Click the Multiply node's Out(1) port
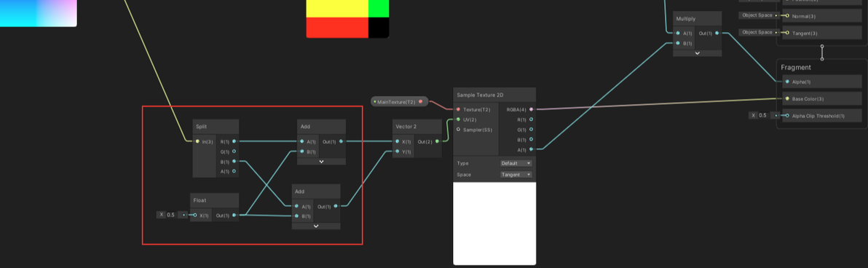 [717, 33]
